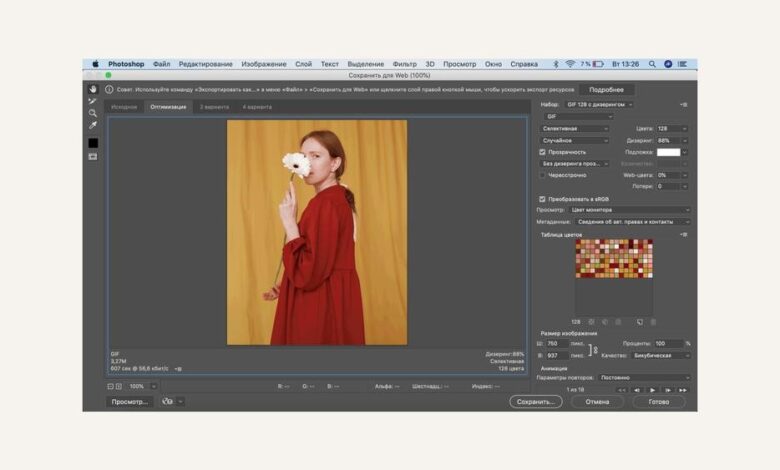Select the Slice Select tool
This screenshot has width=780, height=470.
pos(93,101)
